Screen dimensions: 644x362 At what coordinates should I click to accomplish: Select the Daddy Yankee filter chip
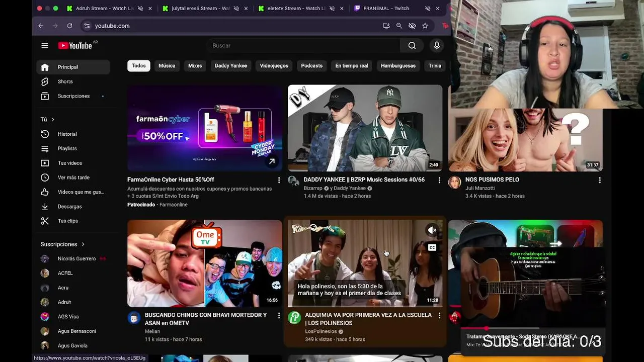point(231,66)
